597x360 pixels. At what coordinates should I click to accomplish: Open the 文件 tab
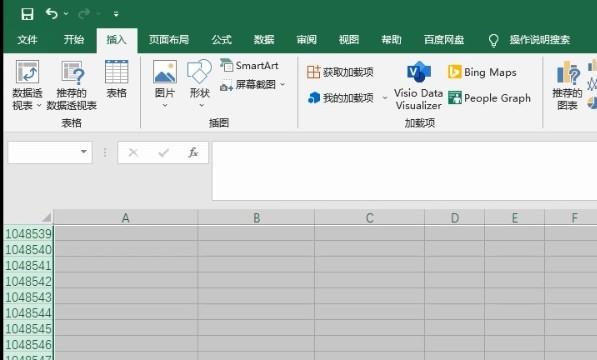point(27,40)
